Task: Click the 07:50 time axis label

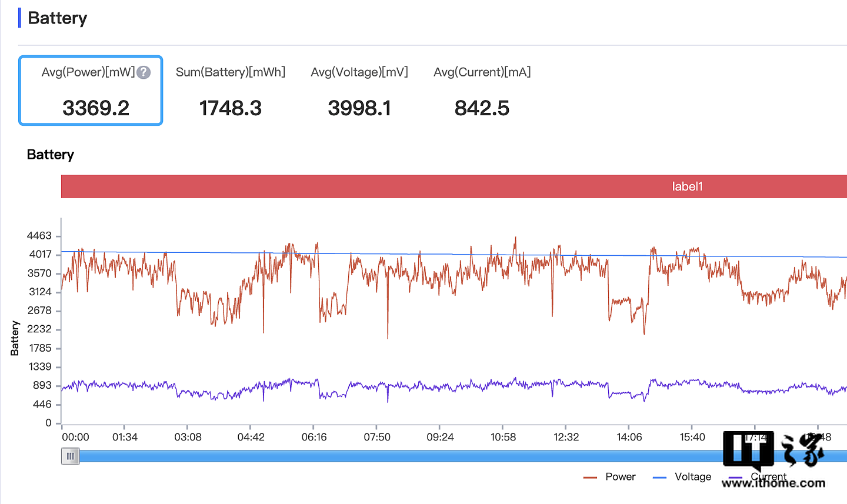Action: pos(377,437)
